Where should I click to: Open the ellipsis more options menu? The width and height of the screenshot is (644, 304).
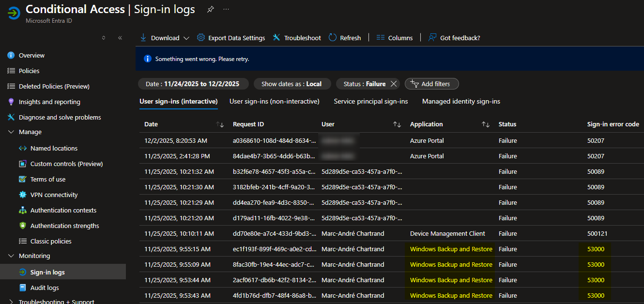tap(226, 9)
